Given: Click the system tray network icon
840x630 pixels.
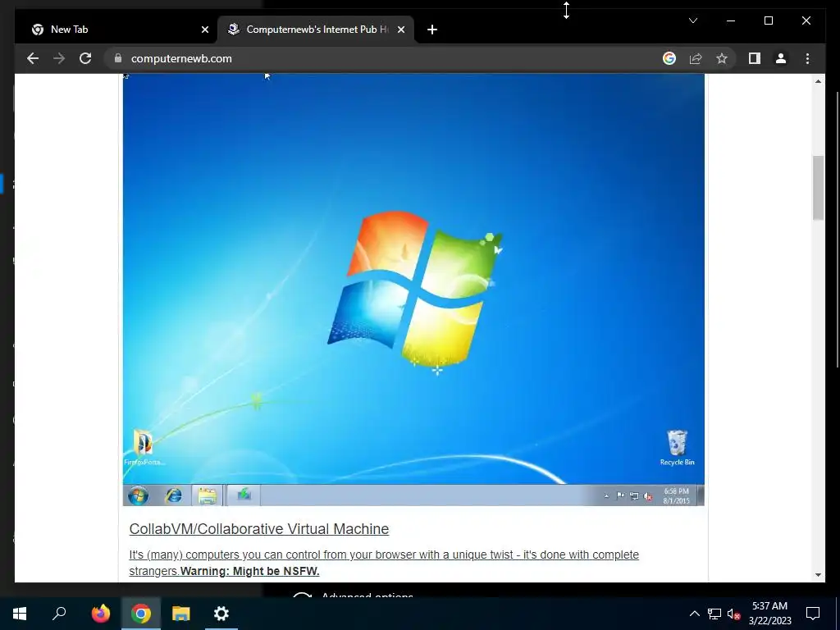Looking at the screenshot, I should (714, 614).
